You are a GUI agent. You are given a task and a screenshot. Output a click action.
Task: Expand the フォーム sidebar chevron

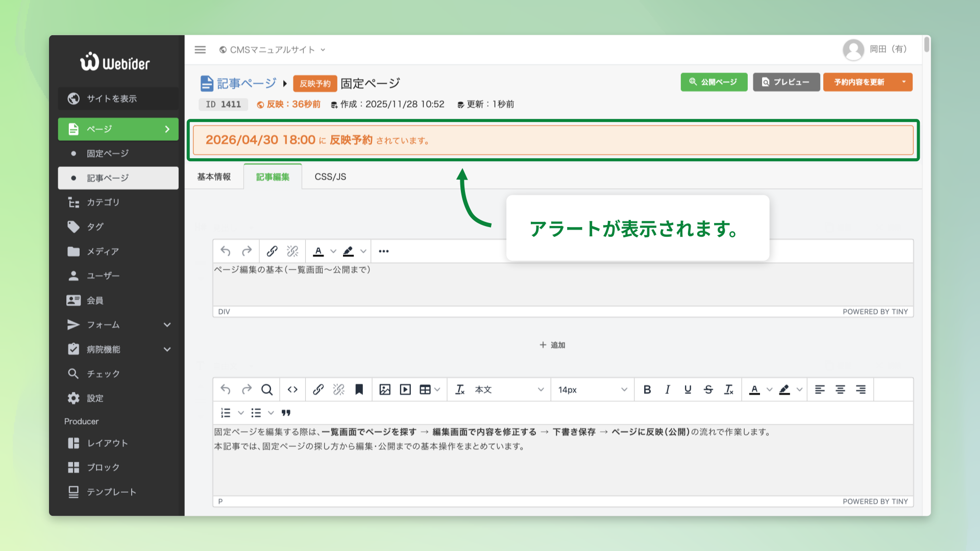click(x=167, y=325)
